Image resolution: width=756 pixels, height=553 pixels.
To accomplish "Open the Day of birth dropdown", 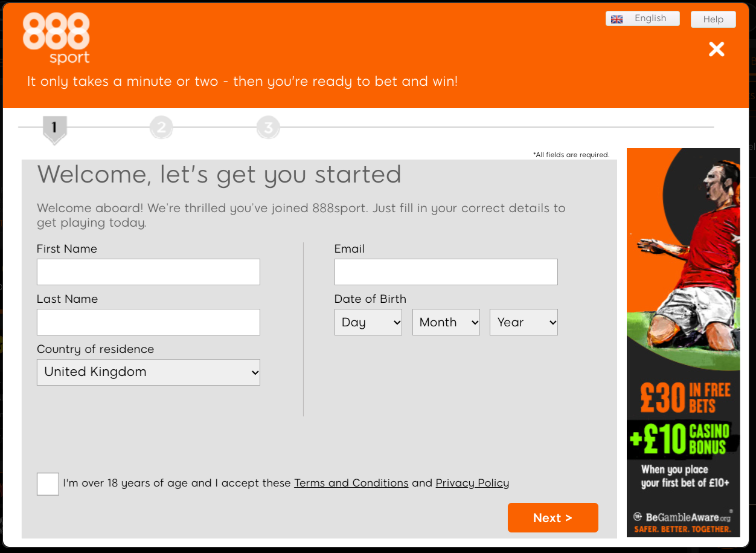I will click(x=368, y=322).
